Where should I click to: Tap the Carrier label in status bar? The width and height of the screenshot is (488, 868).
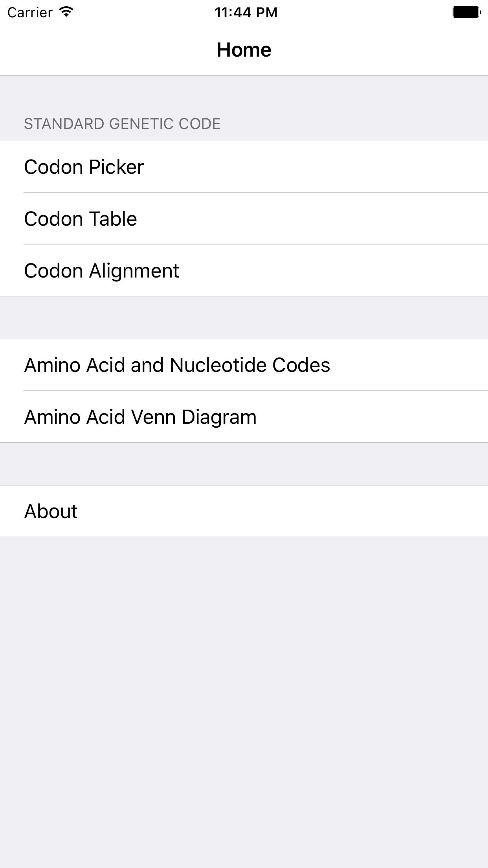(30, 13)
